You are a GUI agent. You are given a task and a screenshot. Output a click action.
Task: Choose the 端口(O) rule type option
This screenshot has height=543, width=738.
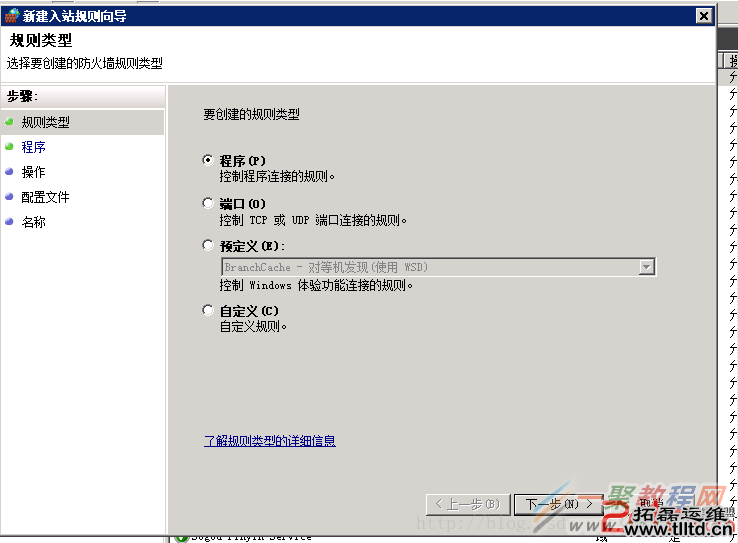208,204
